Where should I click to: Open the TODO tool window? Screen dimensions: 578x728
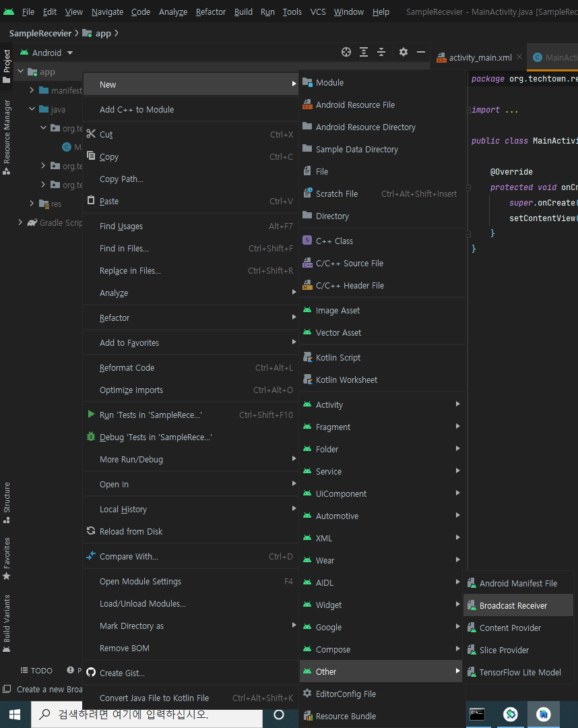pos(36,671)
